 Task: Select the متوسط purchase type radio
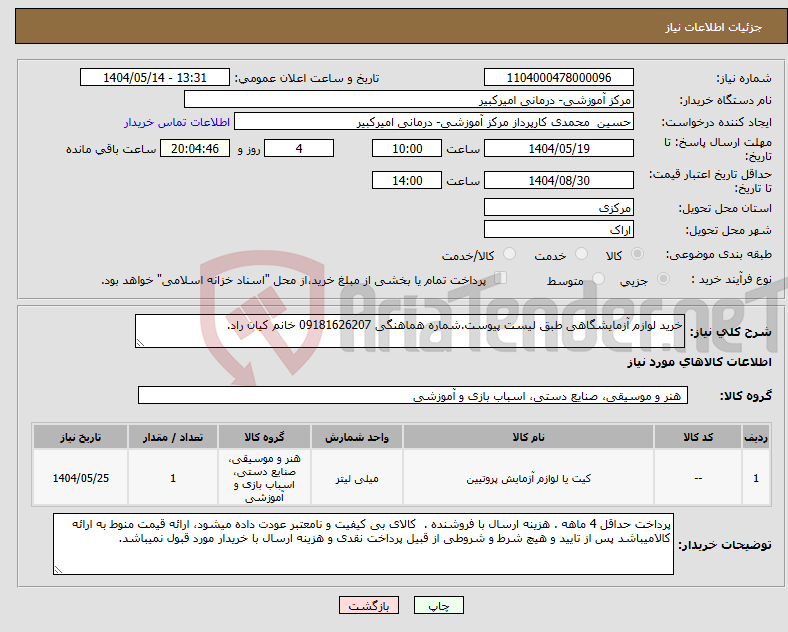(x=598, y=278)
